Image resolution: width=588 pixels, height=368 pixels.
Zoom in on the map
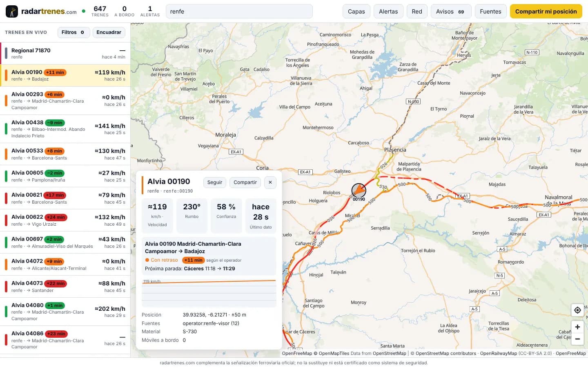(x=577, y=327)
